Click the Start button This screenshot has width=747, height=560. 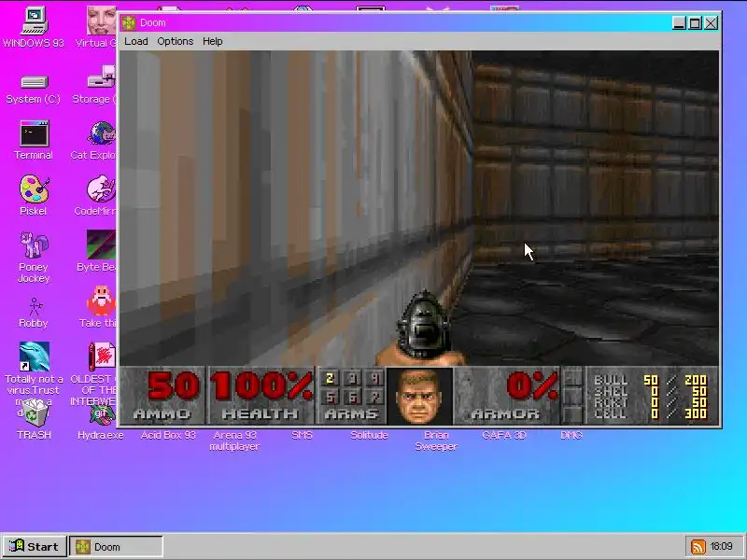(x=34, y=546)
